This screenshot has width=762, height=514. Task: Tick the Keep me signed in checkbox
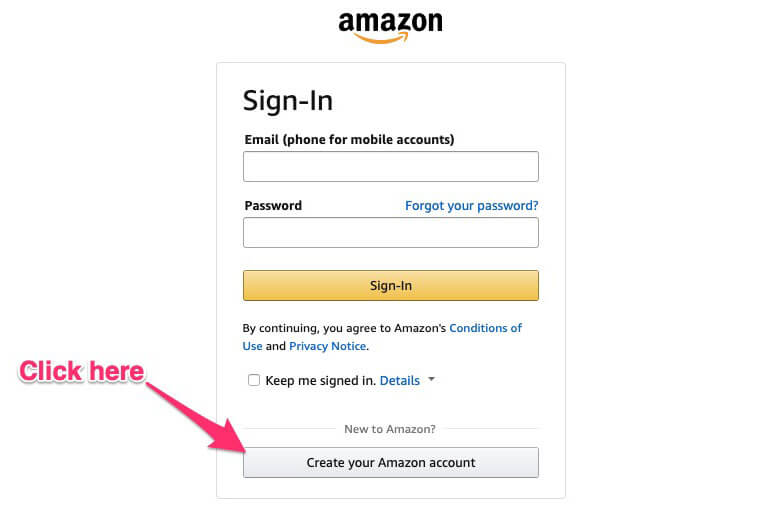254,380
